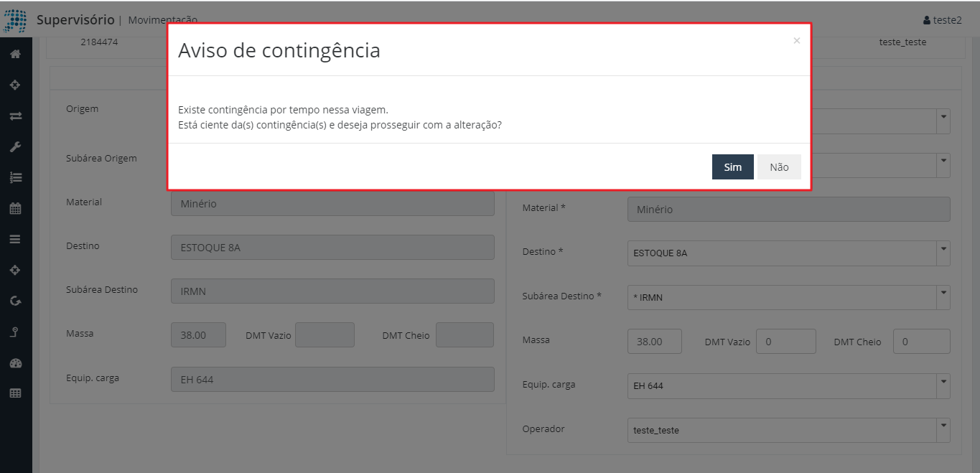
Task: Click the editable DMT Cheio field containing 0
Action: pyautogui.click(x=922, y=342)
